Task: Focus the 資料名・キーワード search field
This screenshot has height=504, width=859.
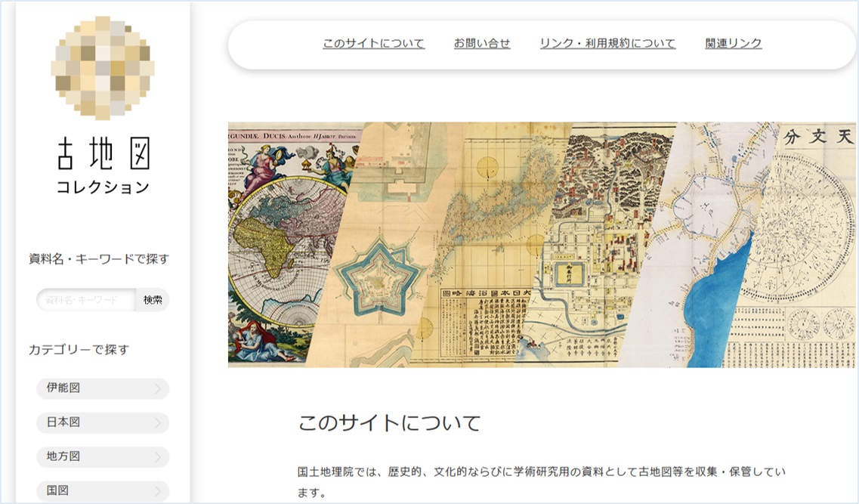Action: 86,300
